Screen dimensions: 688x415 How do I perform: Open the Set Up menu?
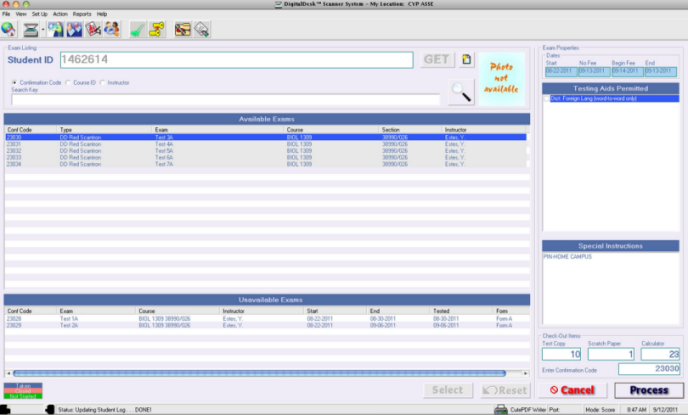[x=39, y=14]
